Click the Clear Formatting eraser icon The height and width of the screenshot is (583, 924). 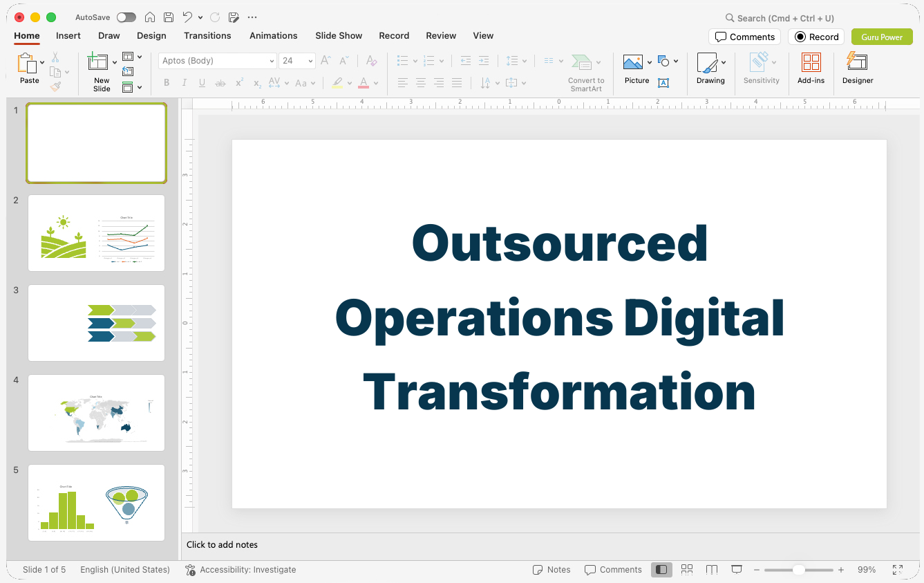[x=372, y=61]
